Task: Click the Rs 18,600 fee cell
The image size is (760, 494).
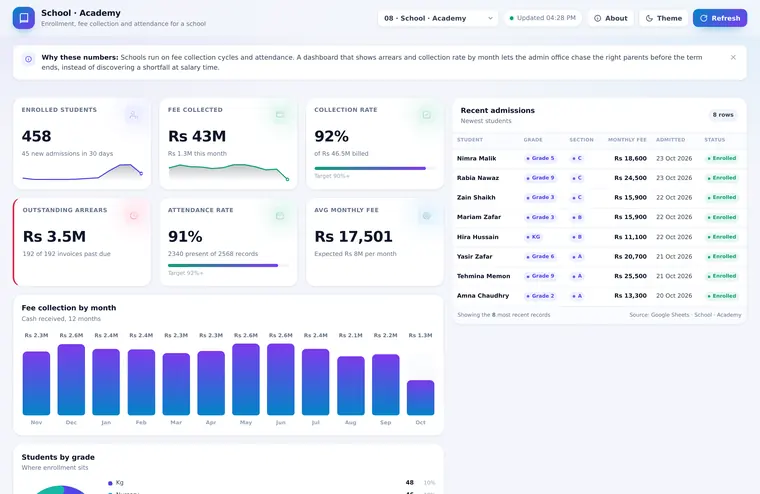Action: 630,159
